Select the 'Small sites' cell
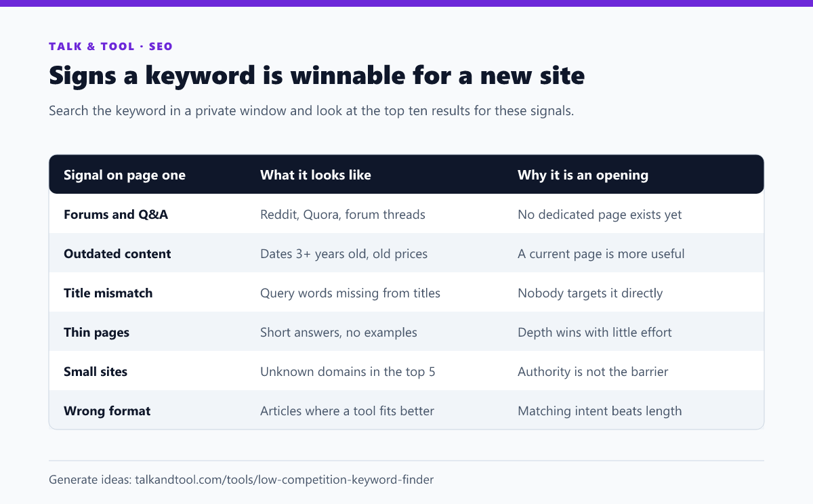 coord(96,371)
